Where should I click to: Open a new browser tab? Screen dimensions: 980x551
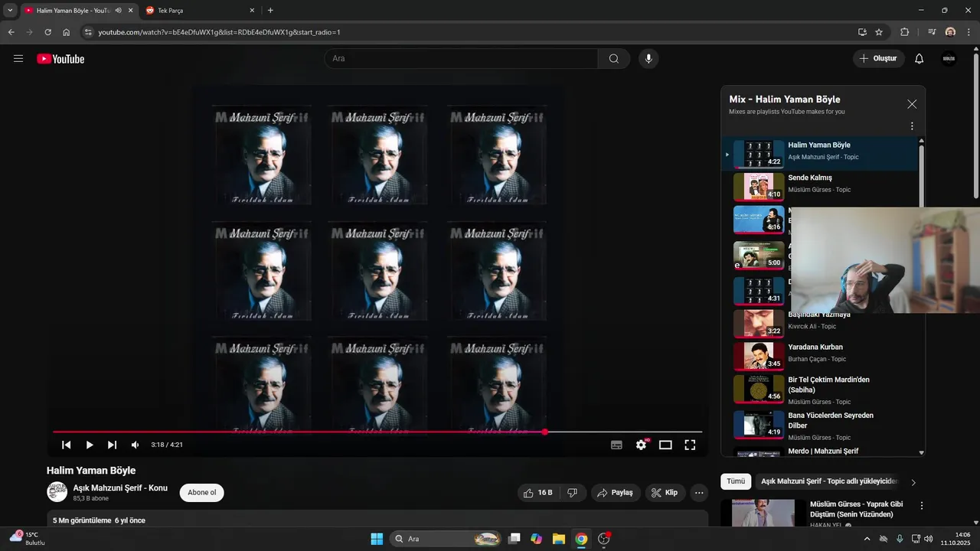(270, 11)
